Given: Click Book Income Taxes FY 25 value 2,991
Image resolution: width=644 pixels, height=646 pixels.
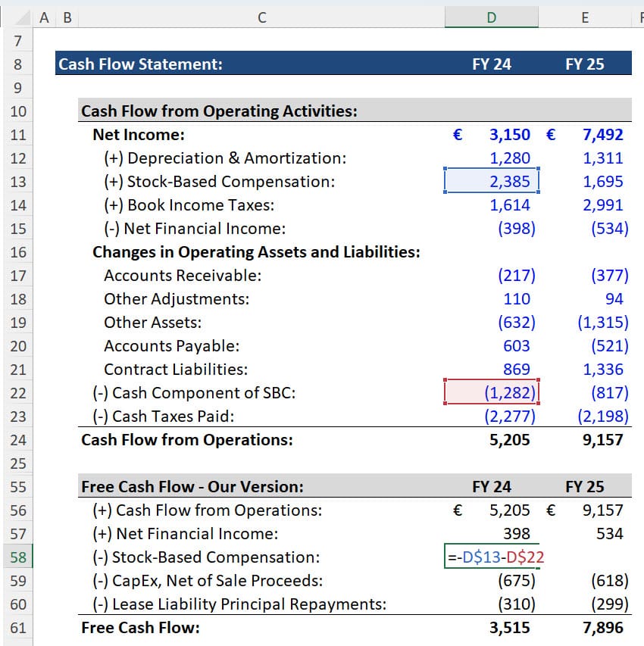Looking at the screenshot, I should [603, 205].
